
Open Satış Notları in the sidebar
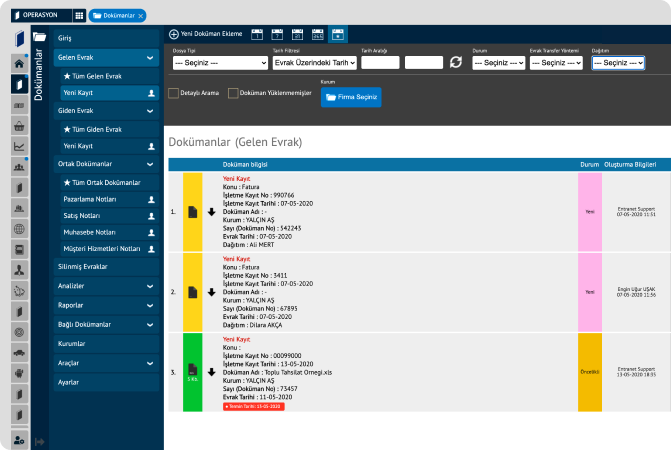[x=109, y=216]
